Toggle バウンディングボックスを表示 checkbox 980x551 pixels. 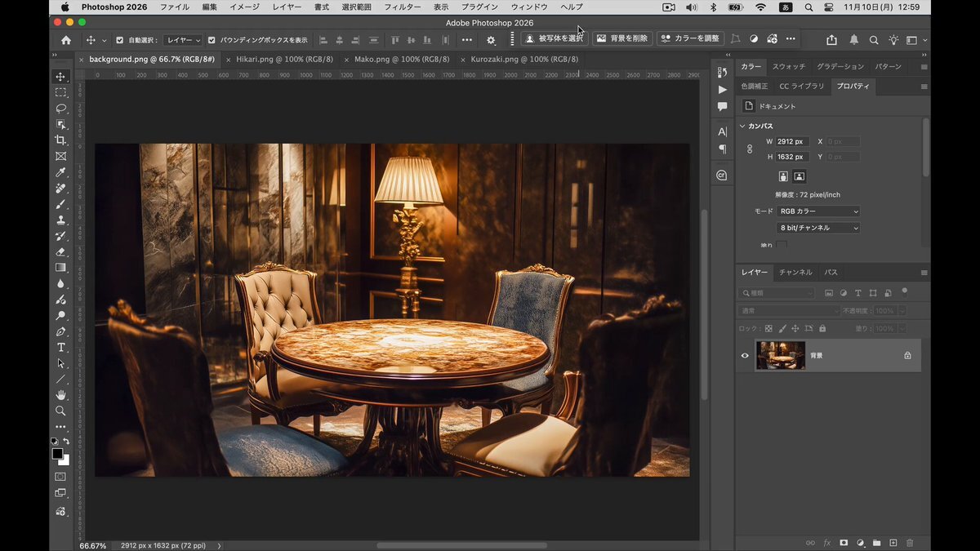[212, 40]
